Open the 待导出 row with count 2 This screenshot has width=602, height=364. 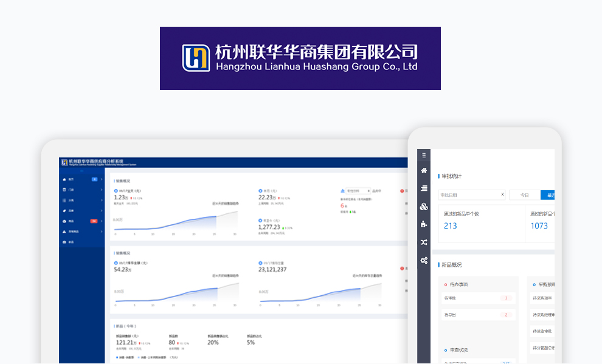[479, 315]
